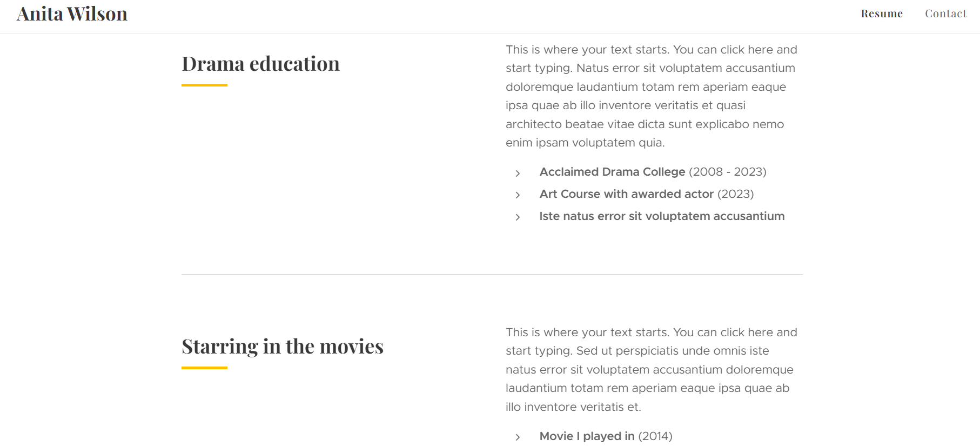Click the yellow underline below Starring in the movies

tap(204, 367)
